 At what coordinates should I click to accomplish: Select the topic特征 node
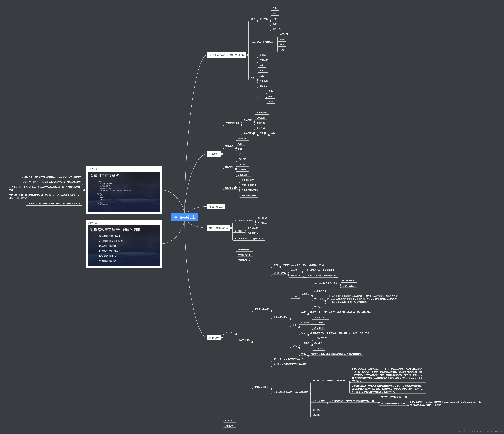click(295, 270)
